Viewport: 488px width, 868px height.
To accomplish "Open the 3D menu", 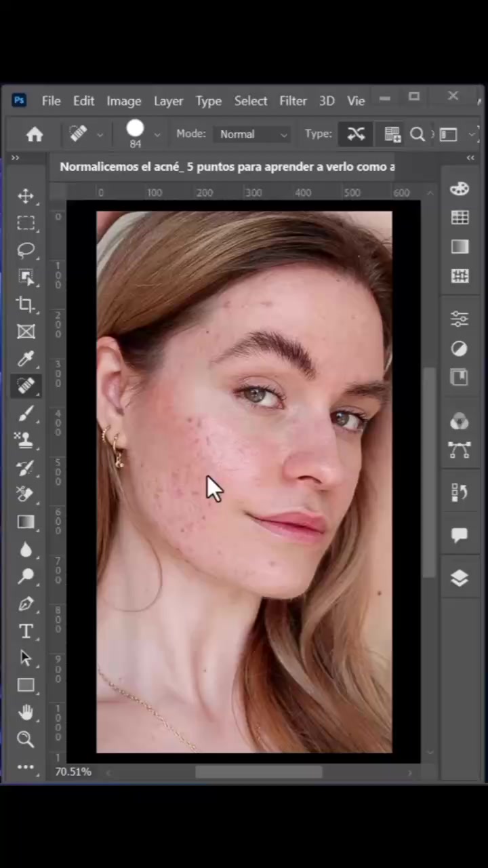I will pyautogui.click(x=327, y=100).
